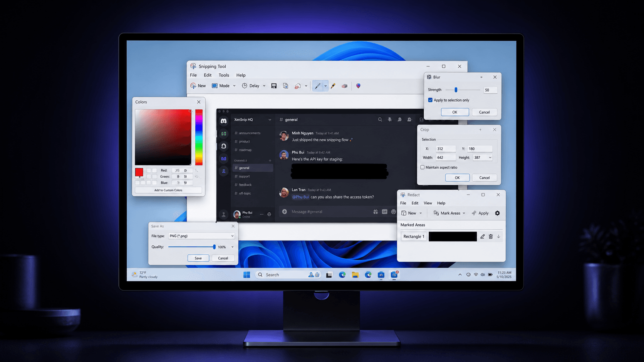Viewport: 644px width, 362px height.
Task: Open the weather widget showing 72°F
Action: coord(145,275)
